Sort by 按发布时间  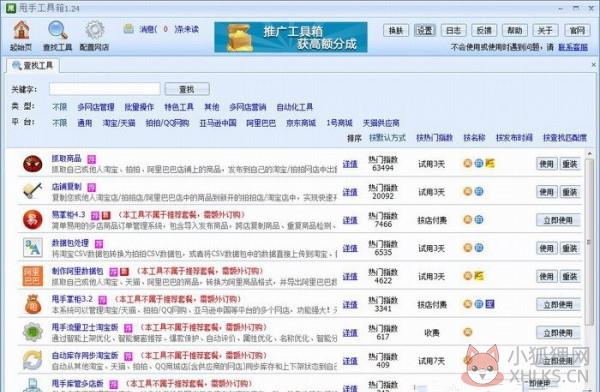pyautogui.click(x=514, y=138)
